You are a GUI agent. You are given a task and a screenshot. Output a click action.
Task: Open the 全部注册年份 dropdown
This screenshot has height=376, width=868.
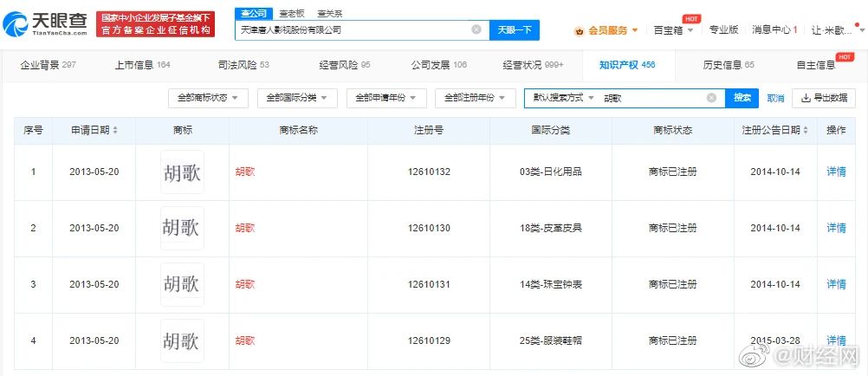pos(476,98)
